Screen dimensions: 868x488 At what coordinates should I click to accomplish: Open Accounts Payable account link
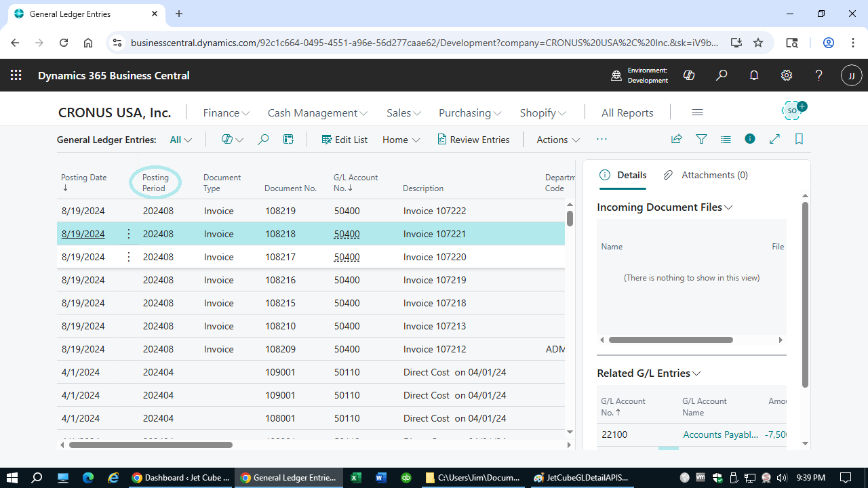coord(720,434)
